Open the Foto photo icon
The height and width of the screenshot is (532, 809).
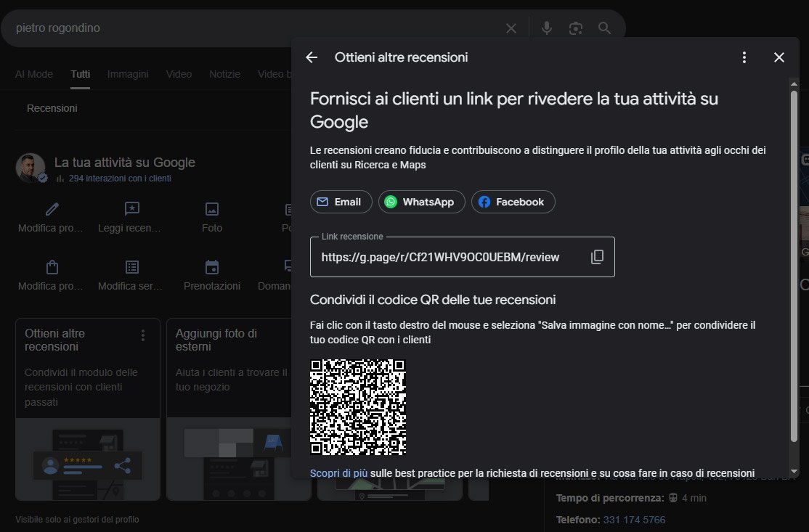coord(211,209)
